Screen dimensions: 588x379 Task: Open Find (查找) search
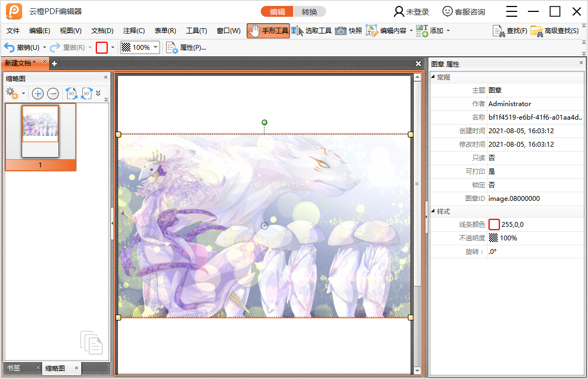coord(510,31)
